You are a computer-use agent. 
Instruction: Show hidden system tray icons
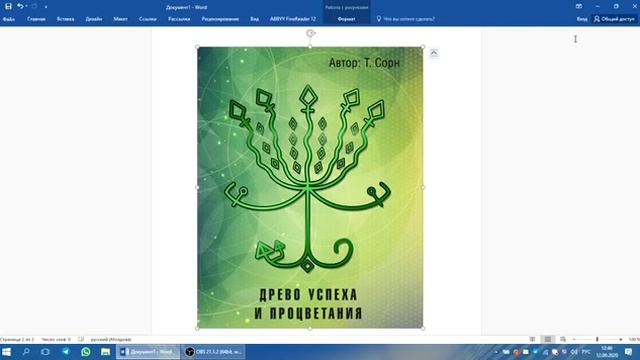tap(496, 352)
